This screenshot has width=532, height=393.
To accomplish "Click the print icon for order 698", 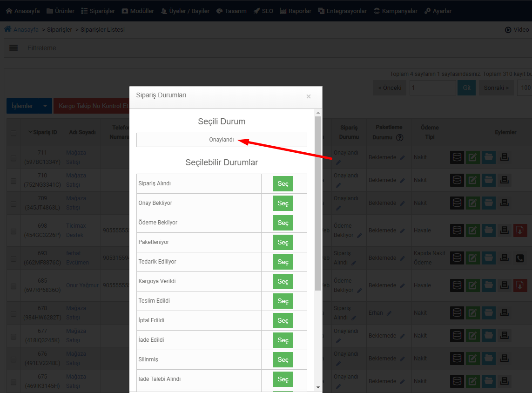I will click(x=505, y=230).
